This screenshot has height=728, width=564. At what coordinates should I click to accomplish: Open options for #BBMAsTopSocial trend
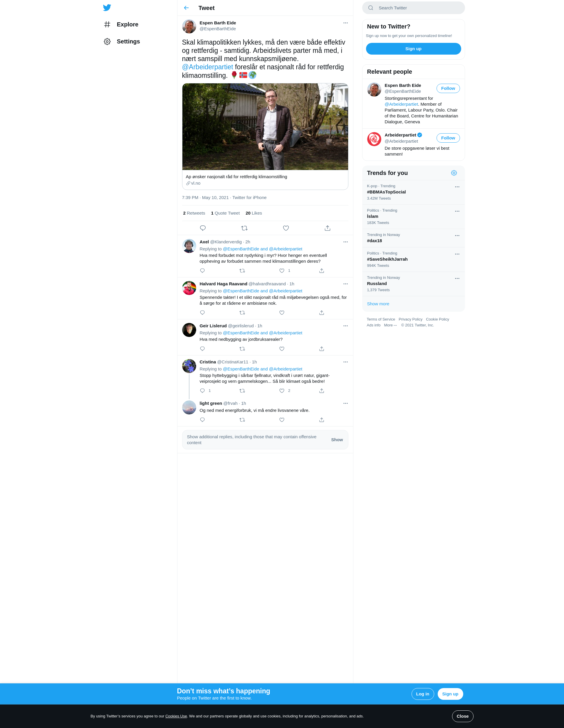tap(457, 187)
